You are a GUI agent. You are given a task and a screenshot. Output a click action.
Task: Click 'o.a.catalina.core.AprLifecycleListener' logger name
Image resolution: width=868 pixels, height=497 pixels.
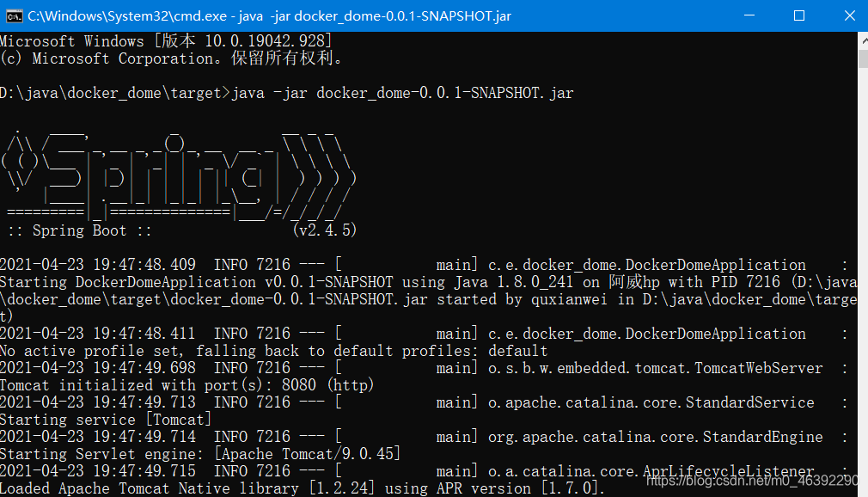click(651, 471)
